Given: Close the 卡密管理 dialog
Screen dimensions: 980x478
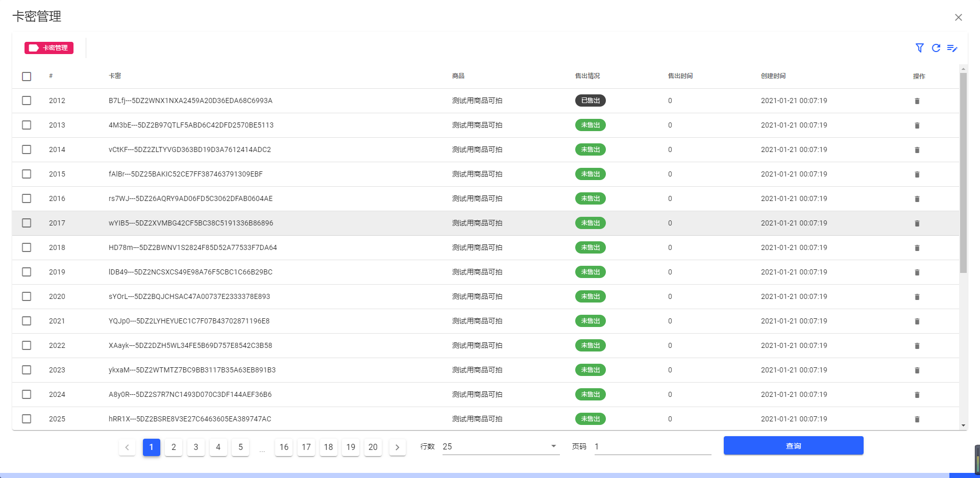Looking at the screenshot, I should tap(959, 17).
